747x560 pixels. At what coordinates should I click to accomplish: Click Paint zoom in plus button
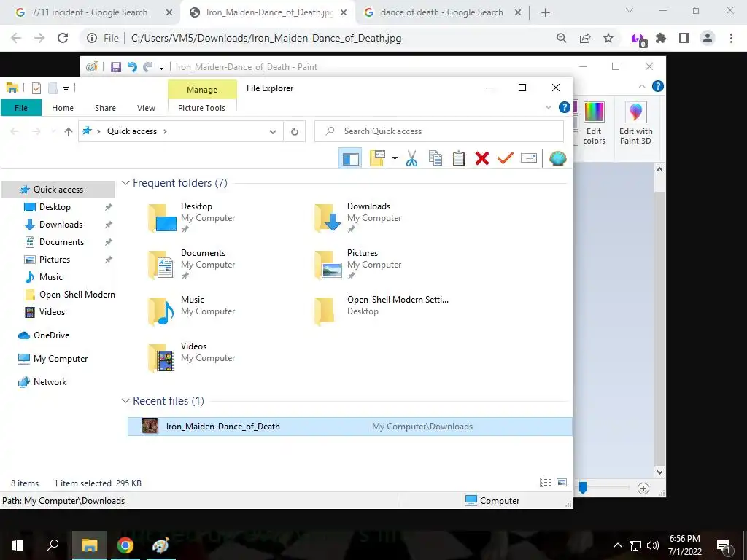tap(643, 488)
